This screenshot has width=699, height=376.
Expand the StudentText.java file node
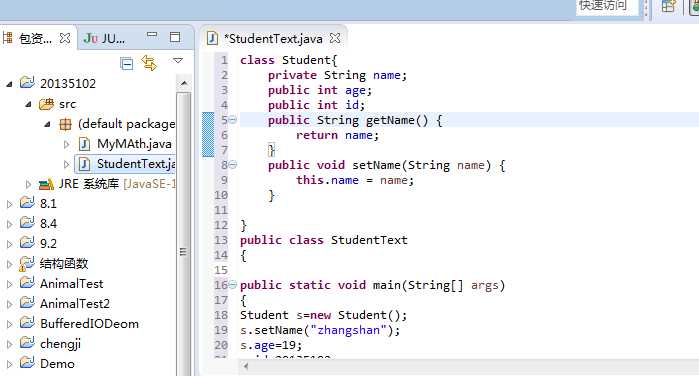(x=66, y=164)
